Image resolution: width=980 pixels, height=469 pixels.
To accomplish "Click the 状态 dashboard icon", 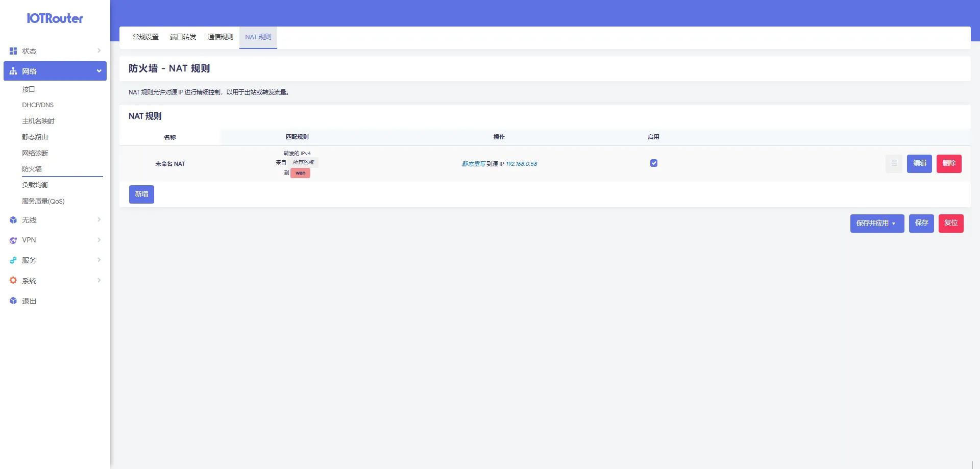I will pos(13,51).
